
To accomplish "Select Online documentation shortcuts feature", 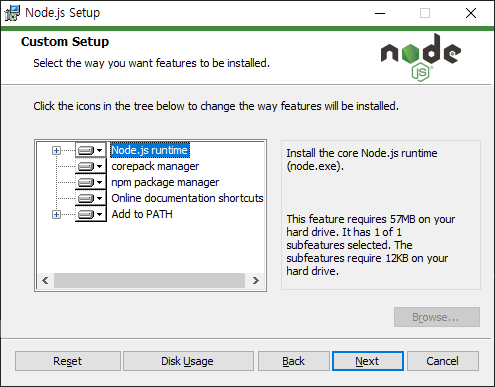I will click(187, 198).
